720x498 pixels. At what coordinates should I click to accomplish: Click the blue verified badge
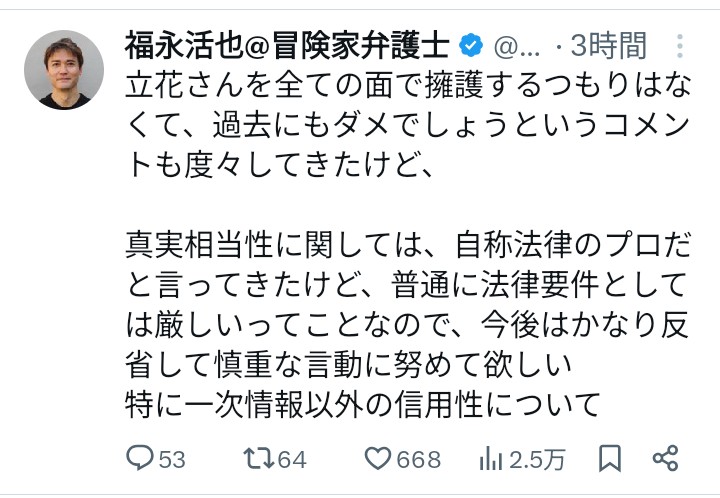472,46
